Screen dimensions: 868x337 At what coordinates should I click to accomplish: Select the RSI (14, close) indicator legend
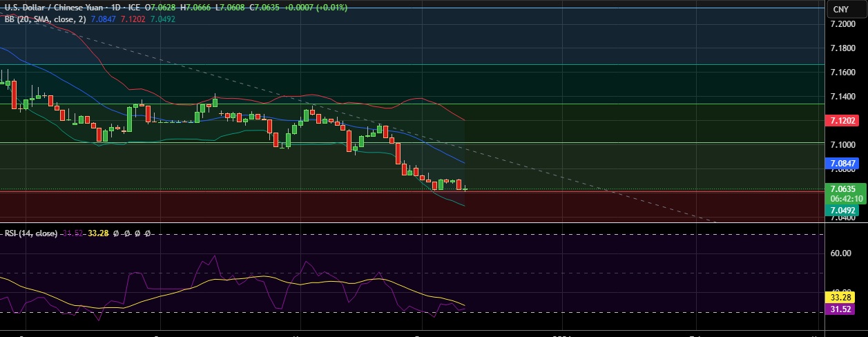click(x=31, y=233)
